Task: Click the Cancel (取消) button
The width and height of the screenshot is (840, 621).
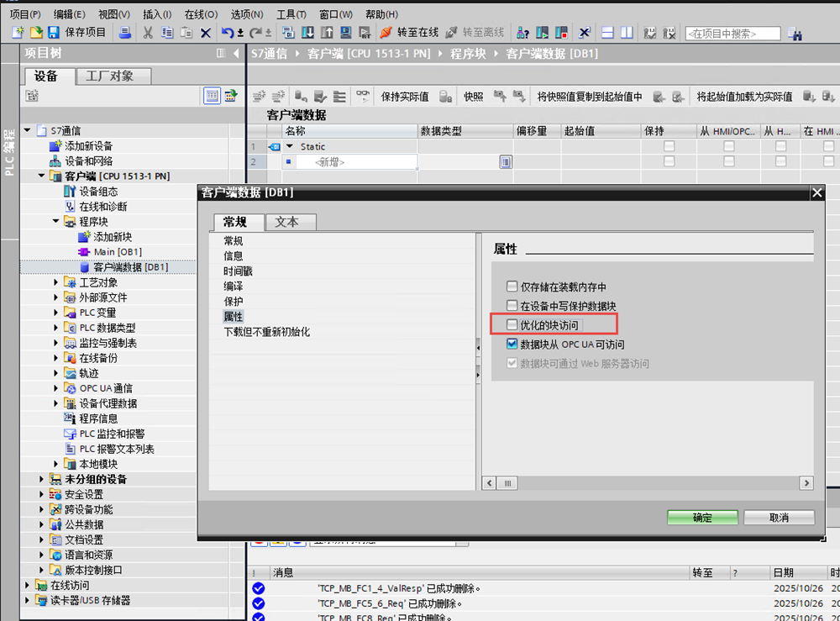Action: pyautogui.click(x=779, y=518)
